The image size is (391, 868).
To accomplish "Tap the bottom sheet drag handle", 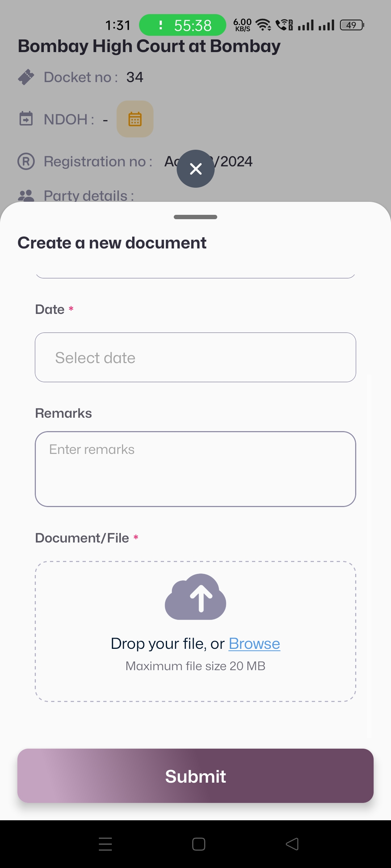I will (x=195, y=217).
